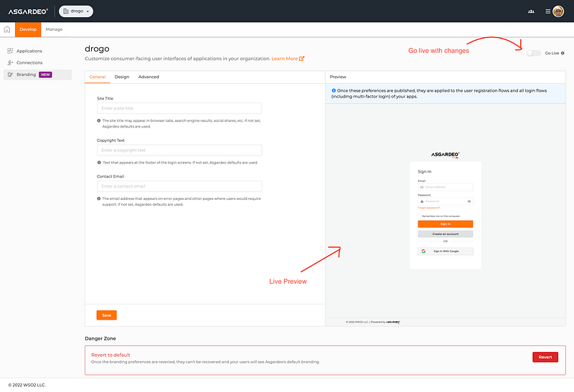Select the General tab
The image size is (574, 392).
click(98, 77)
